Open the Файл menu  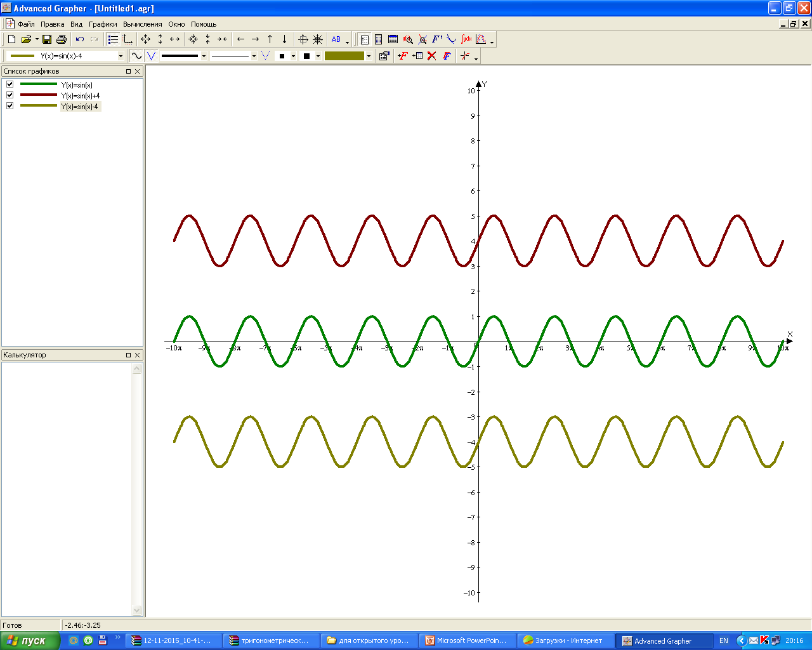pyautogui.click(x=26, y=24)
